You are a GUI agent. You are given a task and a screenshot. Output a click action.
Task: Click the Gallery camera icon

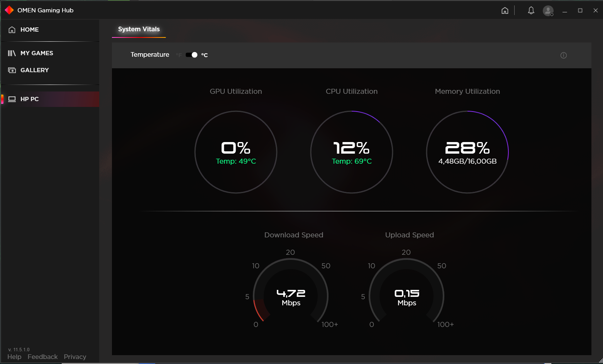(12, 70)
